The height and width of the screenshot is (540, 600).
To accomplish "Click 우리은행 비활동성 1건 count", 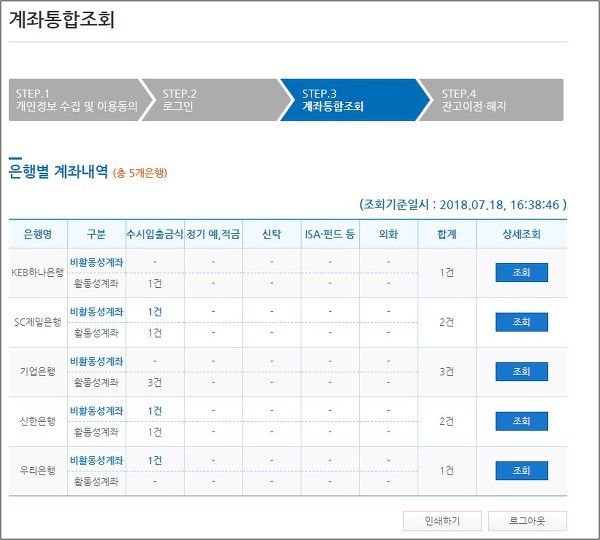I will tap(155, 460).
